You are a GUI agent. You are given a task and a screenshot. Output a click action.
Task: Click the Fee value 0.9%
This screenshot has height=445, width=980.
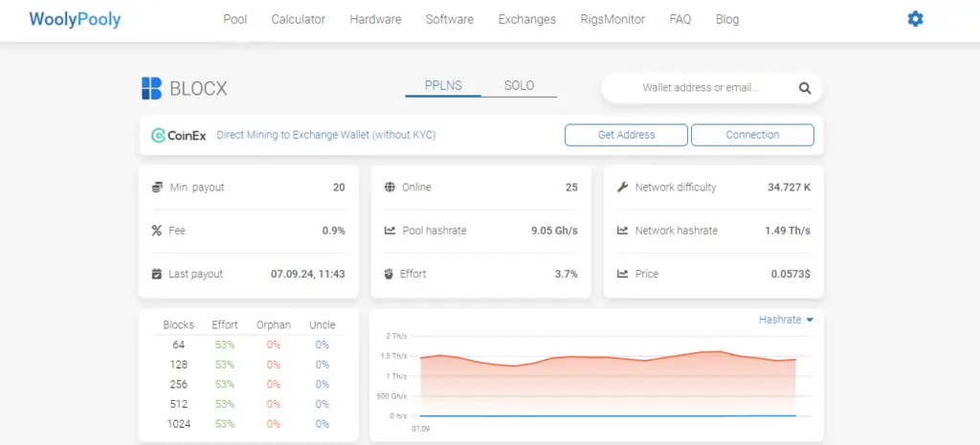334,231
